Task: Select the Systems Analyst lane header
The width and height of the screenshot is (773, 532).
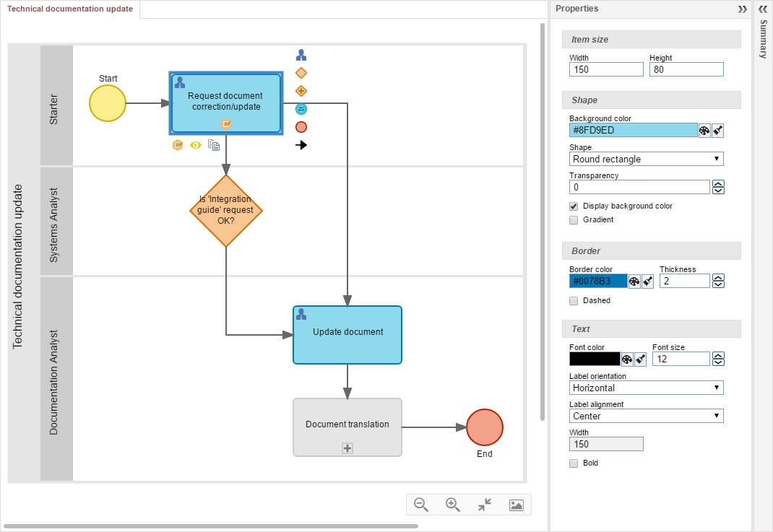Action: tap(56, 221)
